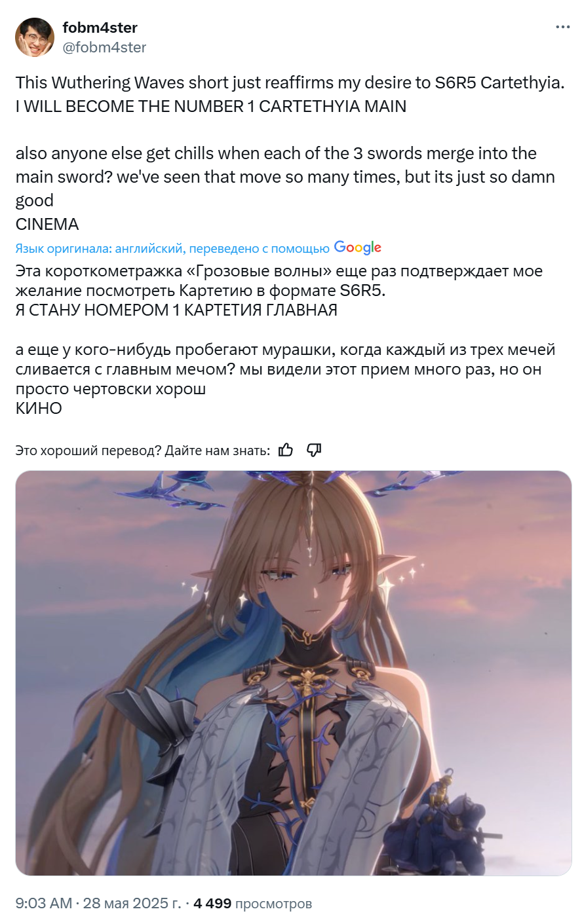Click fobm4ster's profile avatar photo
This screenshot has width=582, height=924.
[35, 37]
